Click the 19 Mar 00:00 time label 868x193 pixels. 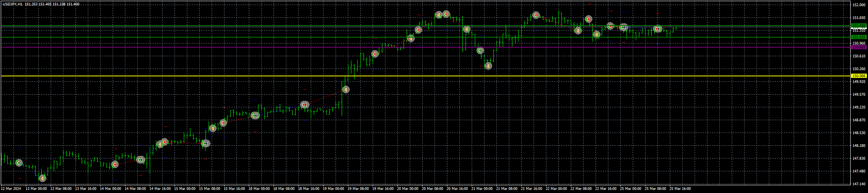334,189
